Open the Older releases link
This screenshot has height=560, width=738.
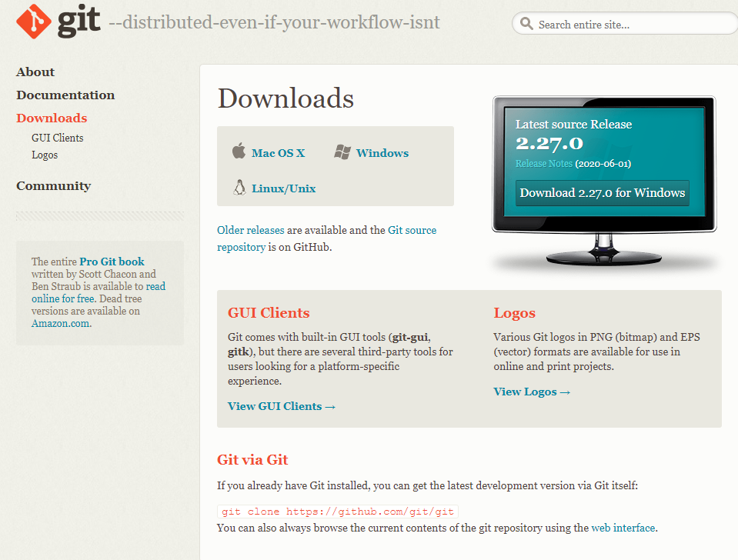click(x=250, y=230)
